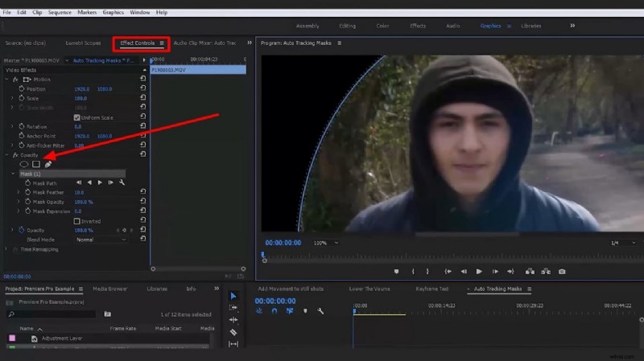This screenshot has width=644, height=361.
Task: Step forward one frame in Program monitor
Action: point(495,272)
